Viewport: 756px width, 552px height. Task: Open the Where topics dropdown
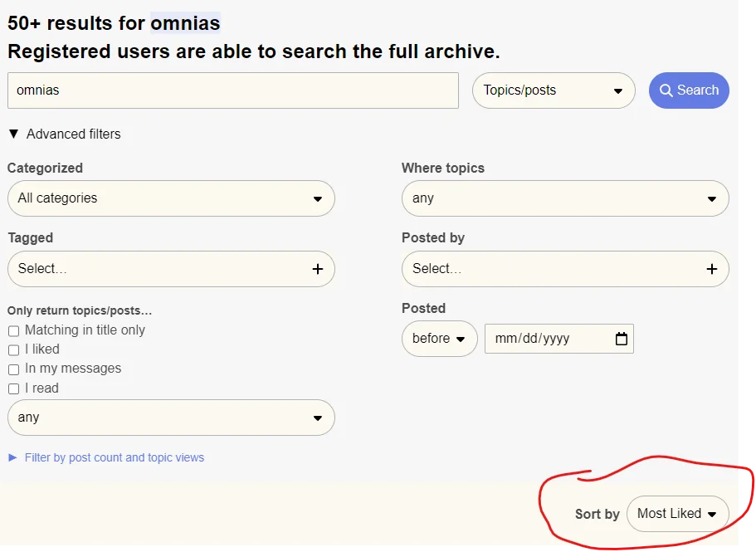pos(565,198)
